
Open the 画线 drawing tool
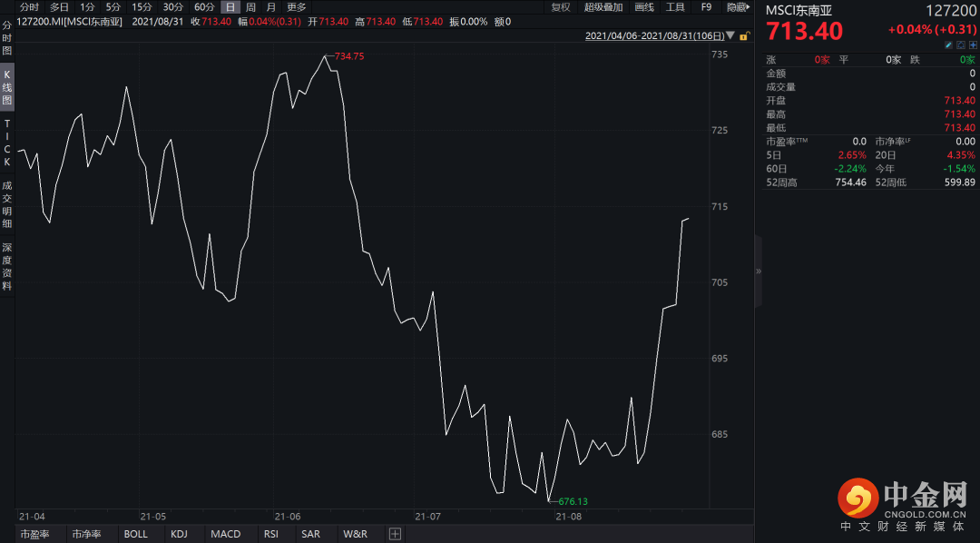point(644,7)
